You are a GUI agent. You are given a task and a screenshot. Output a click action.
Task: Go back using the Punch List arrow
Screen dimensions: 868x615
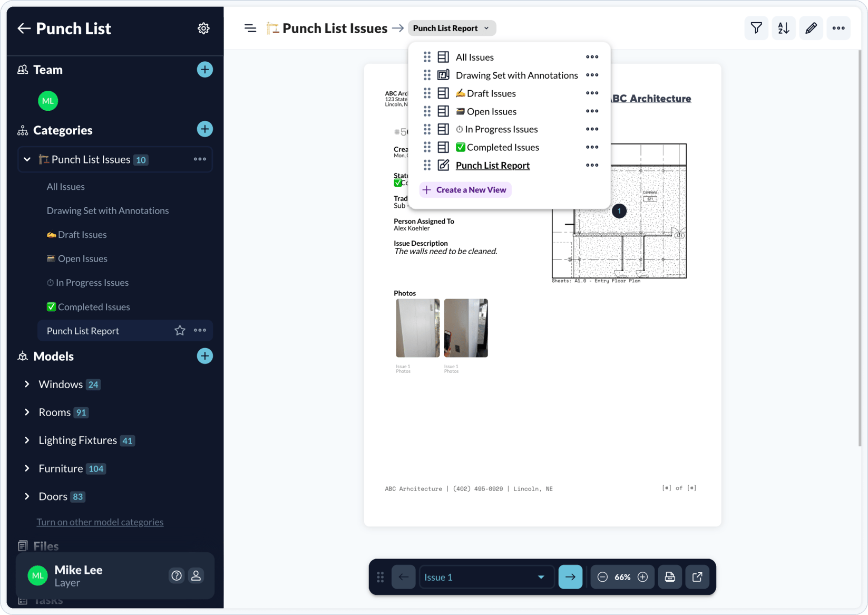pyautogui.click(x=24, y=28)
